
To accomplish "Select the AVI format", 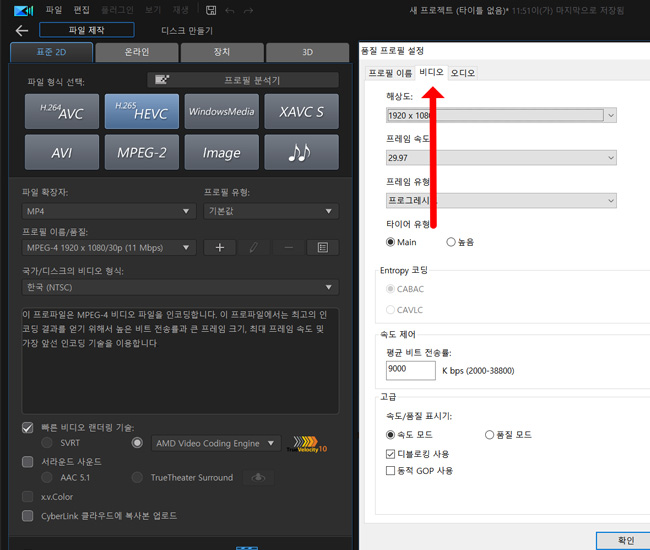I will (62, 152).
